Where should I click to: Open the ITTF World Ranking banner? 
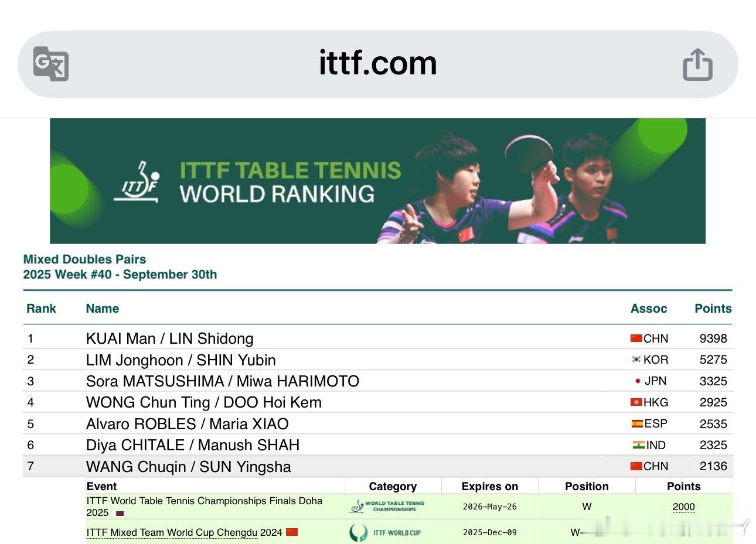point(377,181)
